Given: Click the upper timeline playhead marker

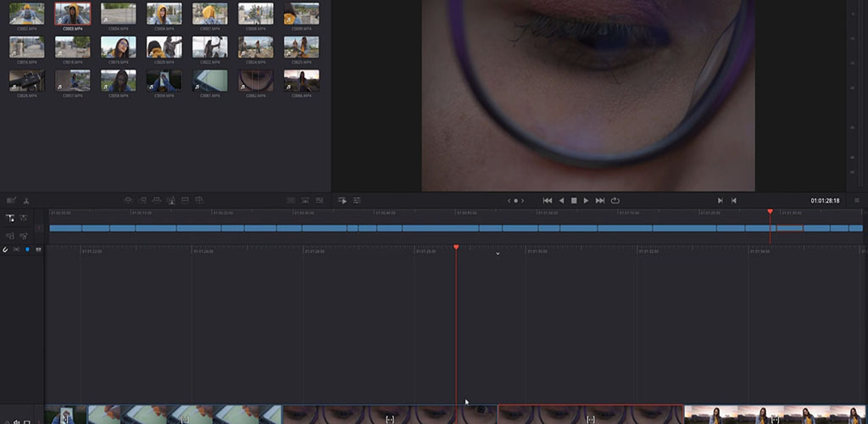Looking at the screenshot, I should [770, 212].
